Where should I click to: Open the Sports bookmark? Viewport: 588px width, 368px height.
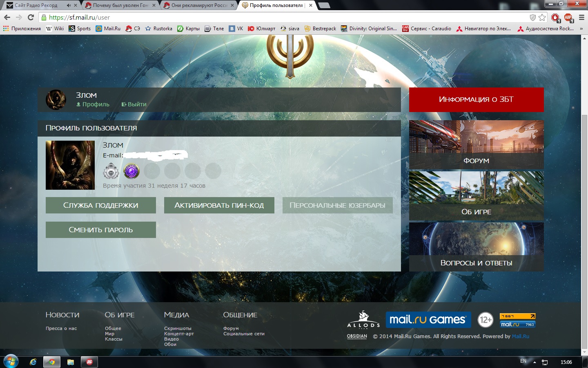[80, 29]
